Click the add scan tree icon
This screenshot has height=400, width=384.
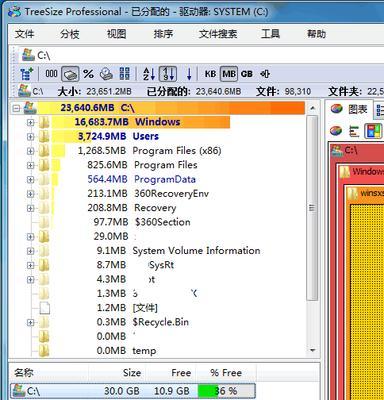point(27,74)
